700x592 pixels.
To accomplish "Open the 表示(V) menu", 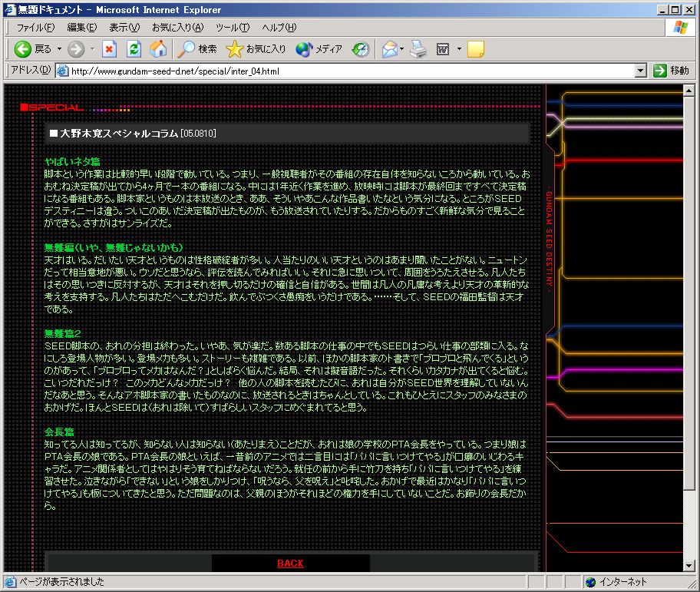I will [x=124, y=28].
